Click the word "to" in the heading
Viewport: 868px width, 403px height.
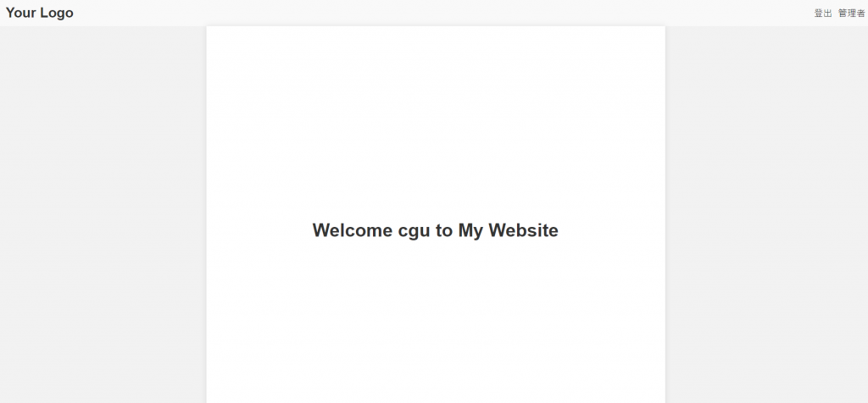(444, 230)
